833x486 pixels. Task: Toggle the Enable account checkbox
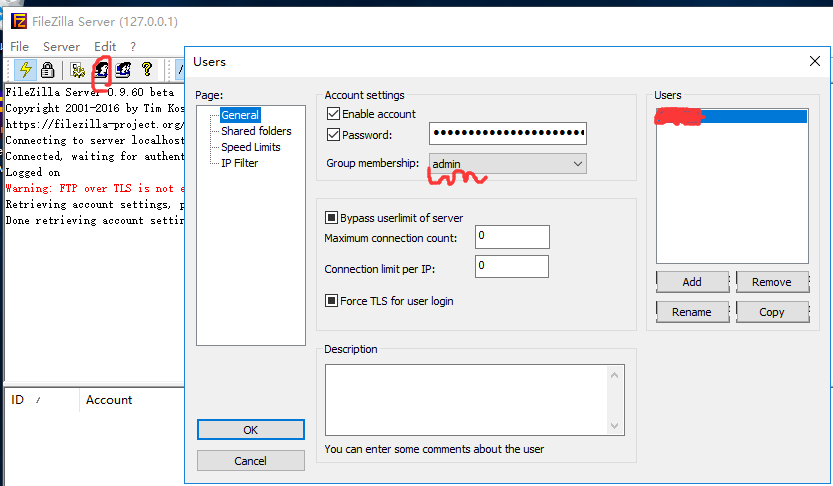333,114
